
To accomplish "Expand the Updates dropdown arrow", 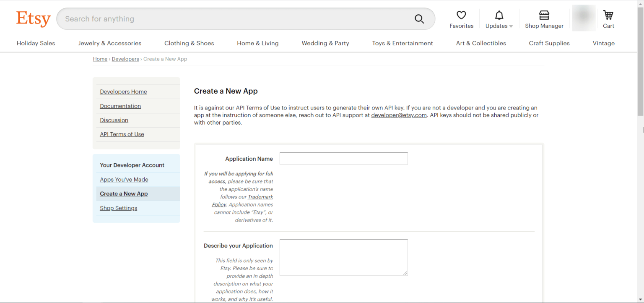I will pyautogui.click(x=510, y=26).
